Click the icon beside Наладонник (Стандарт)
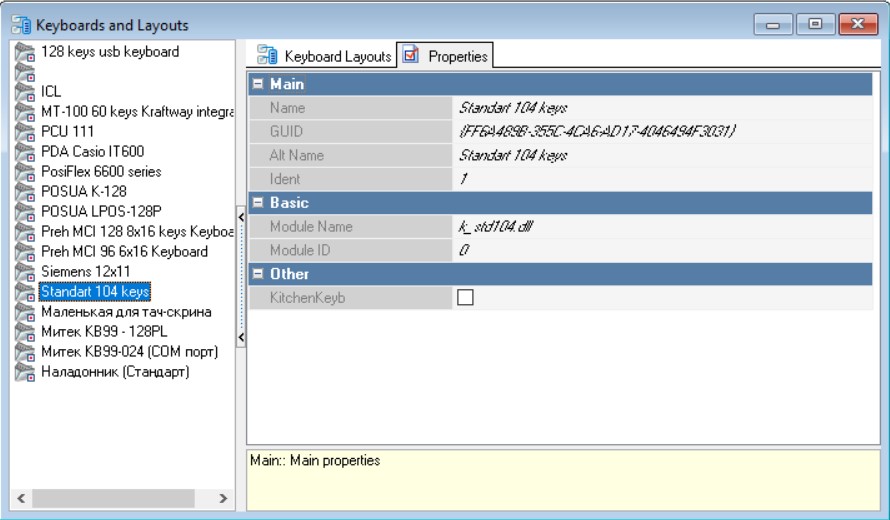Screen dimensions: 890x520 (25, 371)
